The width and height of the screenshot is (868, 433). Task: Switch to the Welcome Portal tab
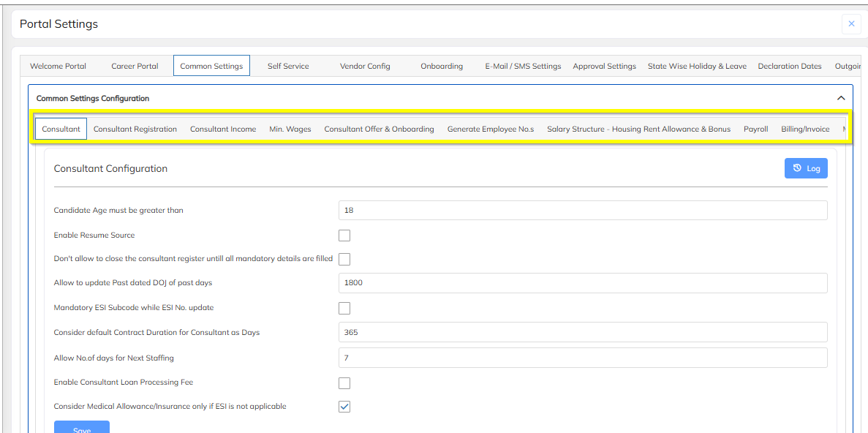58,66
